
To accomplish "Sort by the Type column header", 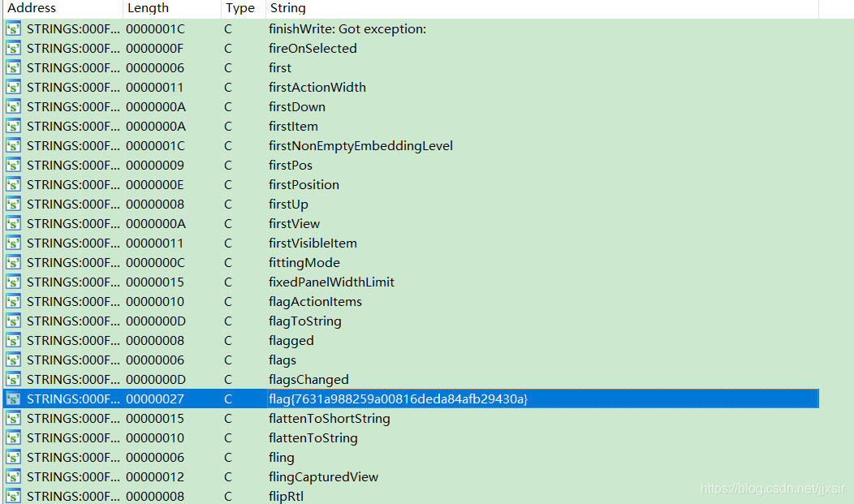I will [x=239, y=8].
